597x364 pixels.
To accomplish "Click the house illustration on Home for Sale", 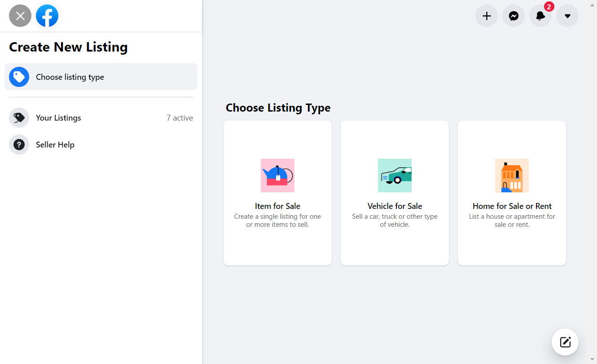I will coord(512,175).
